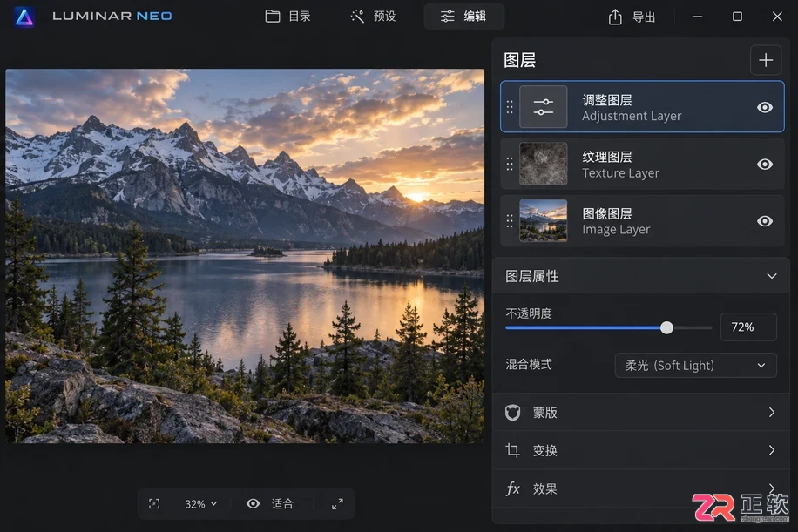
Task: Grab the Adjustment Layer drag handle
Action: [x=510, y=107]
